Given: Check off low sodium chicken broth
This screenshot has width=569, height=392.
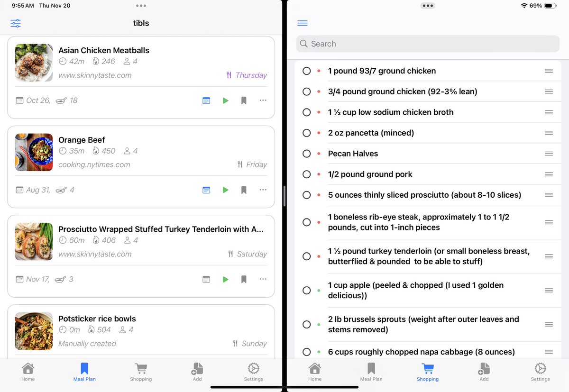Looking at the screenshot, I should tap(306, 112).
